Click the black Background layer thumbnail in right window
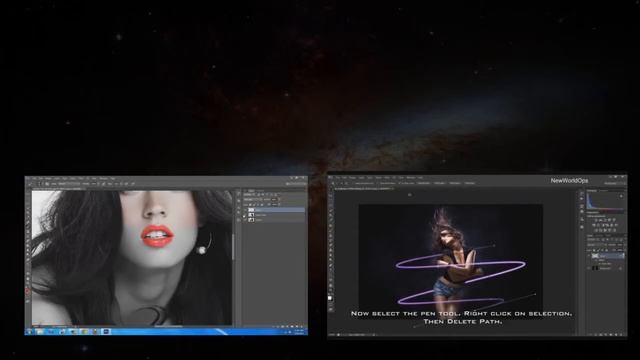The height and width of the screenshot is (360, 640). (x=595, y=268)
